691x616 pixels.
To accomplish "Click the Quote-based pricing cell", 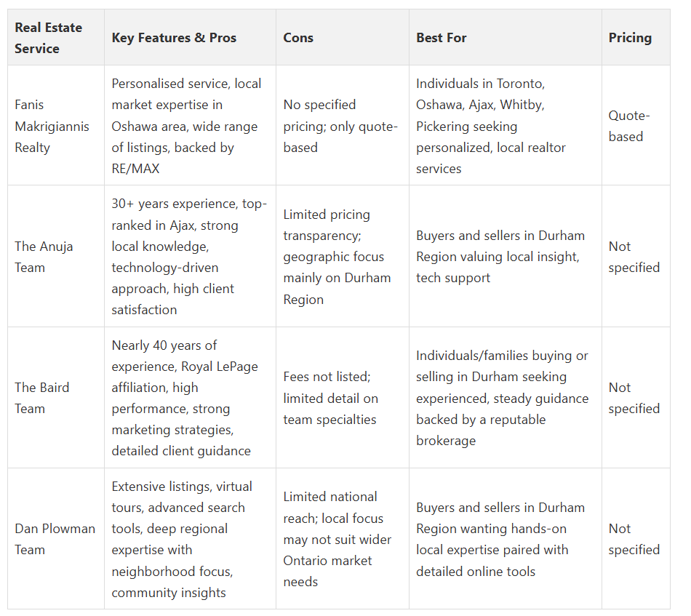I will pyautogui.click(x=629, y=126).
